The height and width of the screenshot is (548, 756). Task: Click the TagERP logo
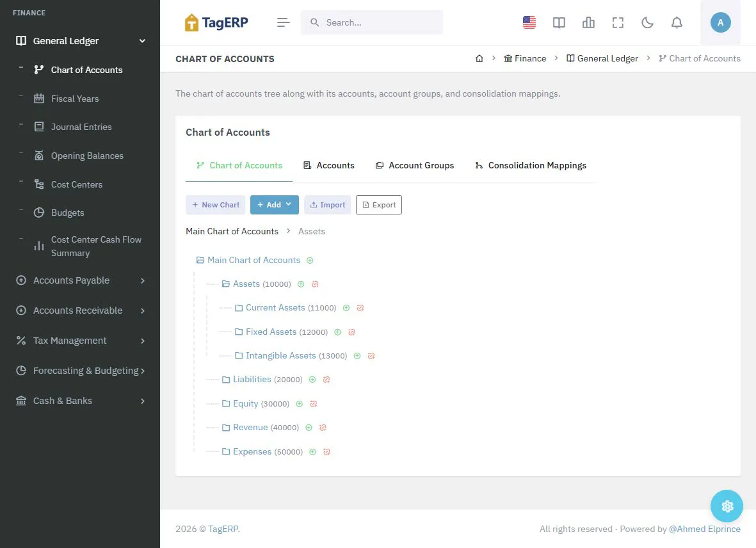point(216,22)
